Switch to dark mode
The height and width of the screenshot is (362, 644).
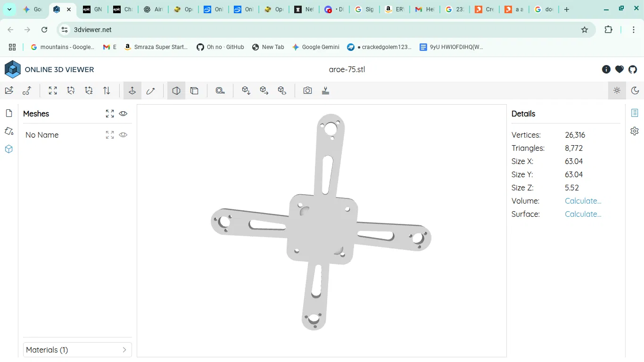[635, 90]
